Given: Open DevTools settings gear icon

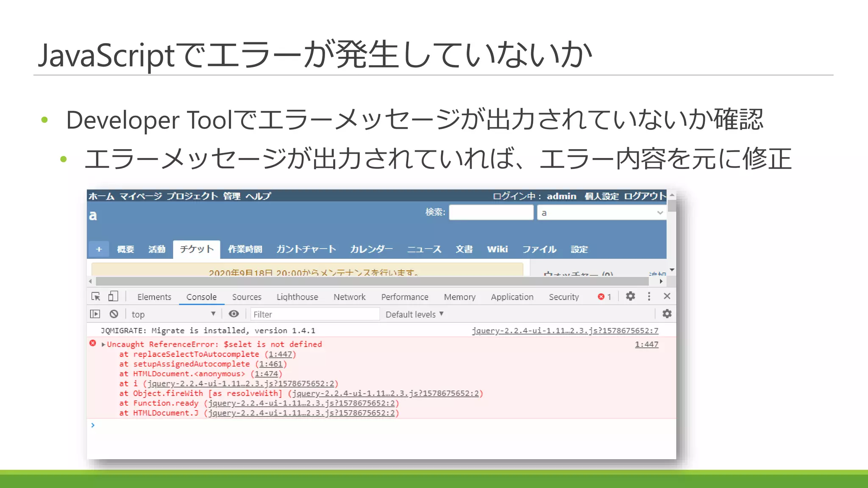Looking at the screenshot, I should click(630, 296).
